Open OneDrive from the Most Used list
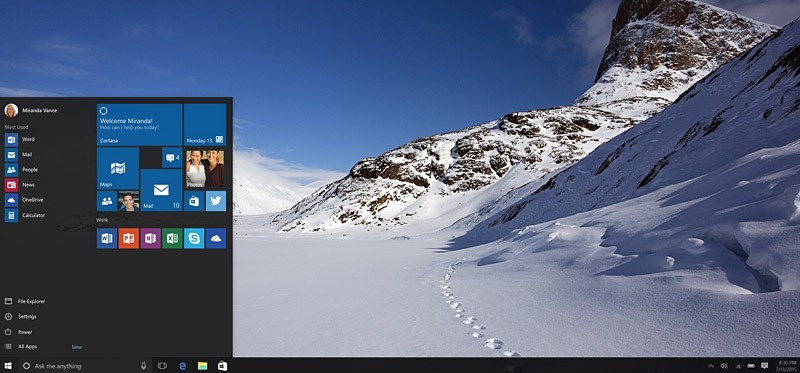The image size is (800, 373). click(24, 200)
